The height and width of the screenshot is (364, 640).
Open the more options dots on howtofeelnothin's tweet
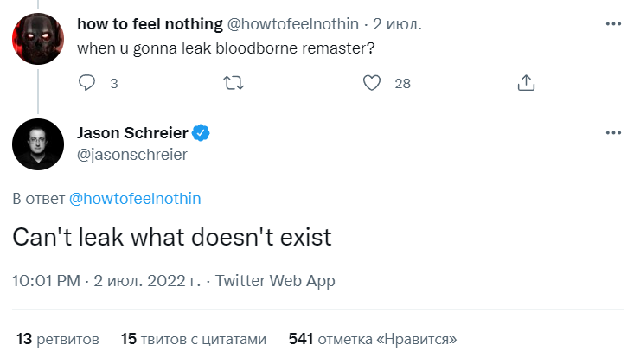click(x=613, y=24)
